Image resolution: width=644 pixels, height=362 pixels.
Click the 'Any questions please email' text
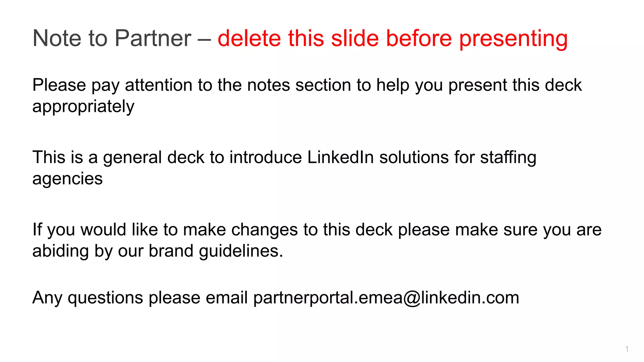140,297
